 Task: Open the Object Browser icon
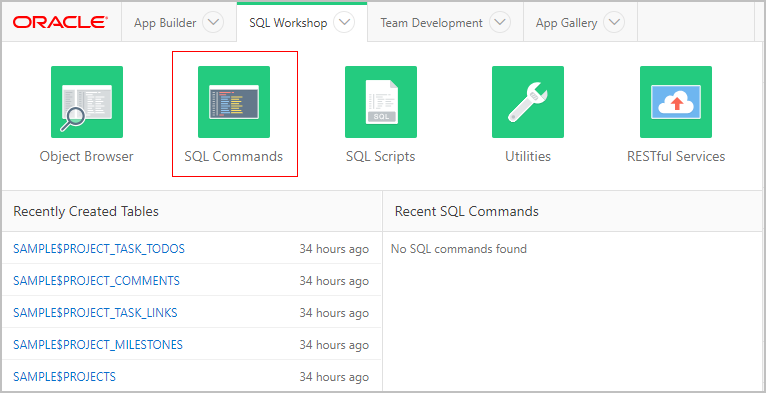(x=87, y=102)
